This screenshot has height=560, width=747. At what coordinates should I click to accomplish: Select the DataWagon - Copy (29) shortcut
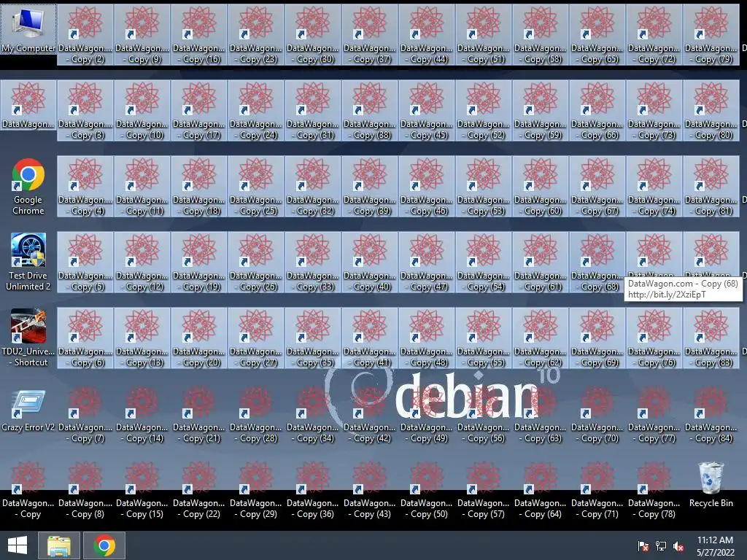click(256, 490)
